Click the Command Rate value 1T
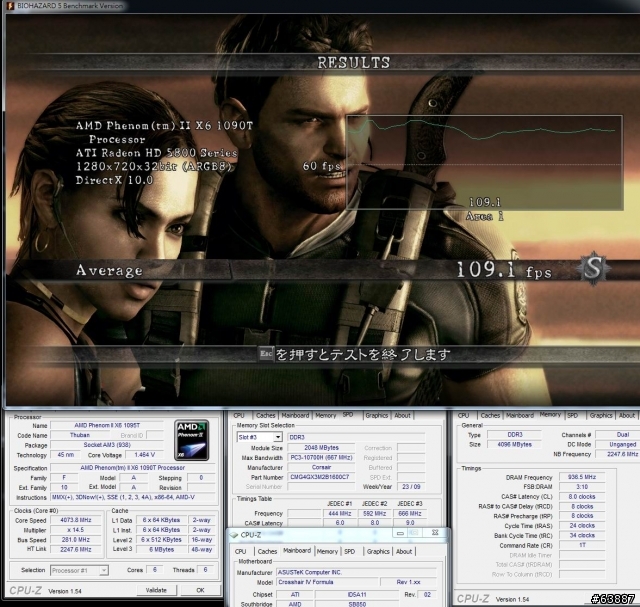Screen dimensions: 640x607 pyautogui.click(x=582, y=545)
